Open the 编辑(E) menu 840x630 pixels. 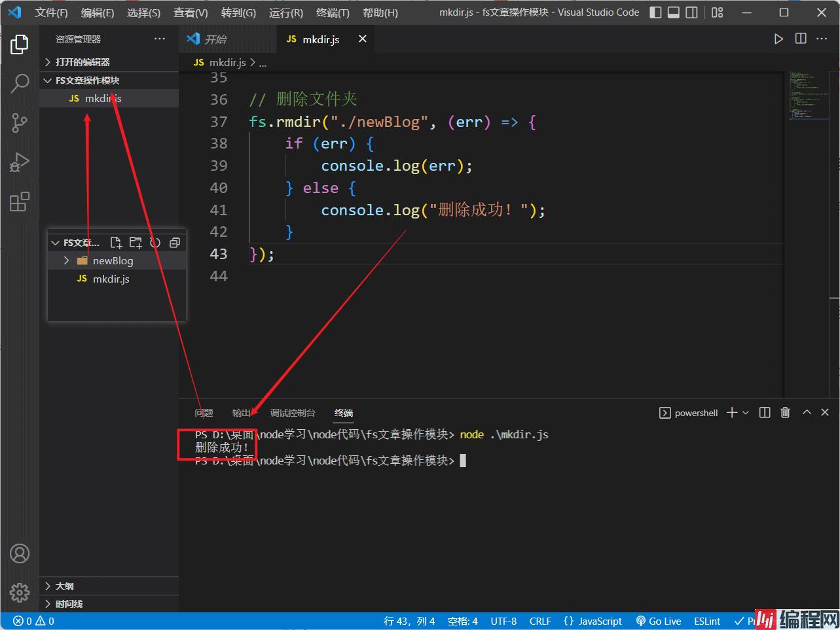(97, 12)
